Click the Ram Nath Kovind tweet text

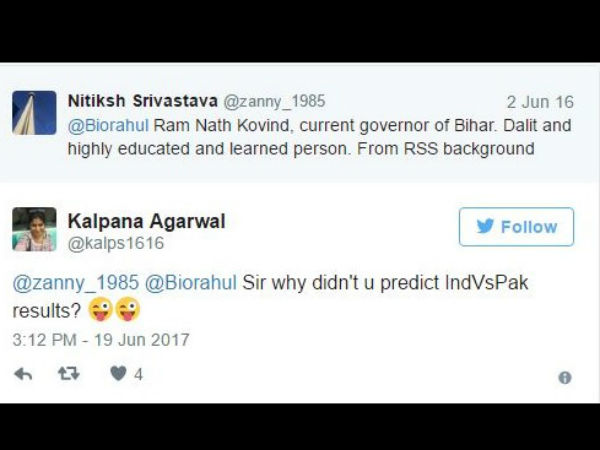tap(320, 137)
